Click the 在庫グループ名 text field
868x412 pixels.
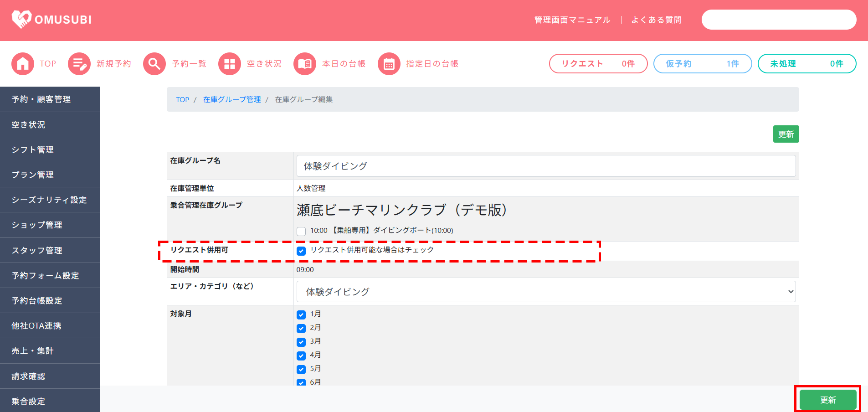[x=546, y=166]
